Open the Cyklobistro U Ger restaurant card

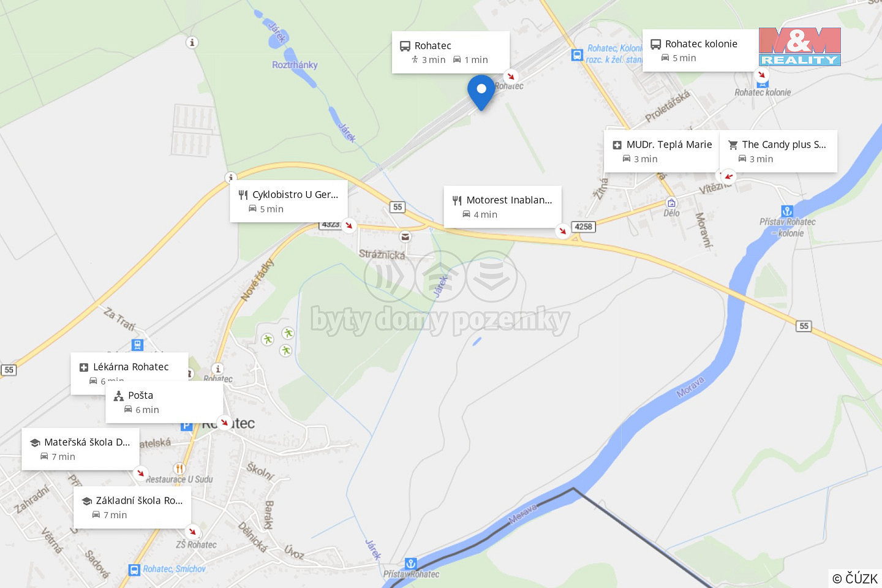288,201
